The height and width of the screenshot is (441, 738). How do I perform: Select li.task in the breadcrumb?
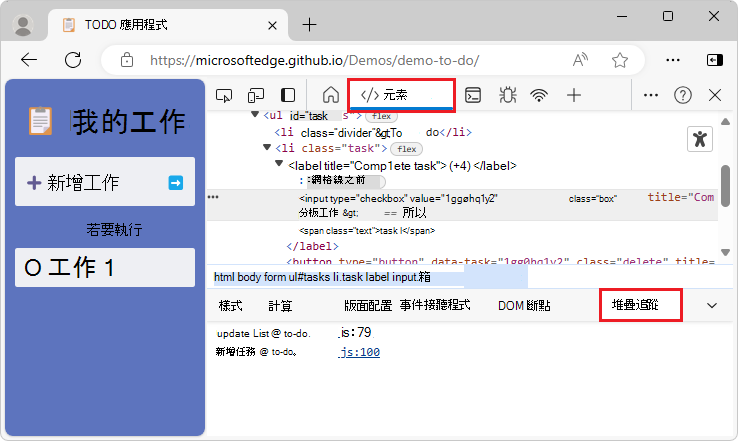348,277
